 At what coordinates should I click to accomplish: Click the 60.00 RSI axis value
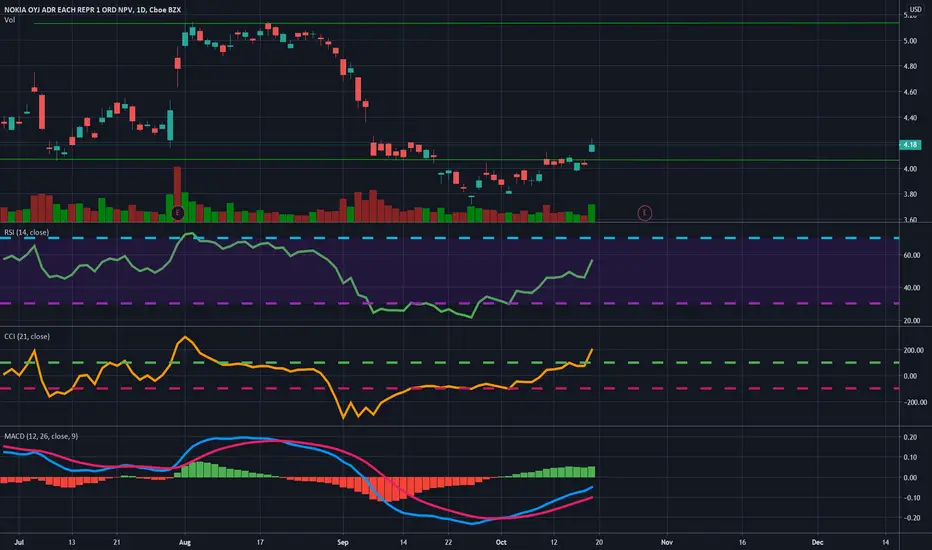[x=912, y=255]
